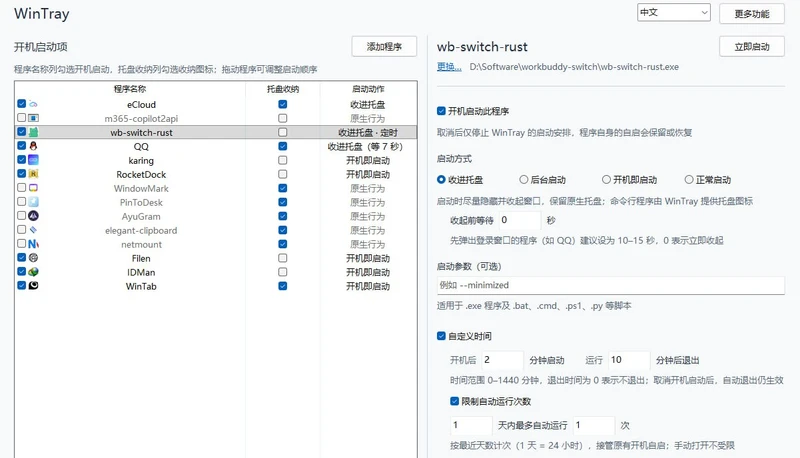The image size is (800, 458).
Task: Click the 启动动作 column header
Action: pyautogui.click(x=368, y=89)
